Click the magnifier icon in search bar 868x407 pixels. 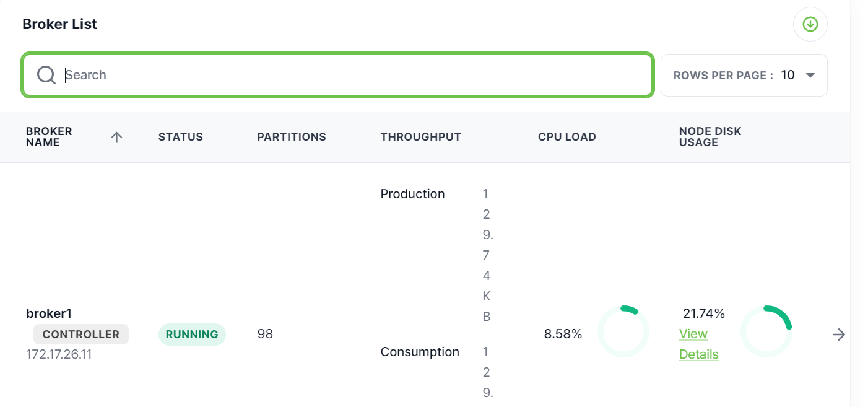(x=46, y=75)
